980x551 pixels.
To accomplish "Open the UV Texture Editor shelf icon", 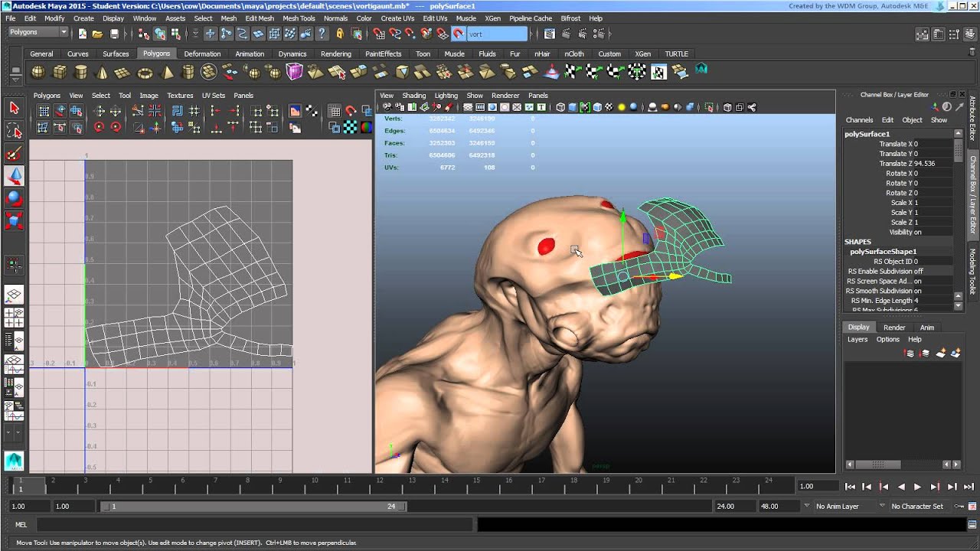I will tap(658, 72).
